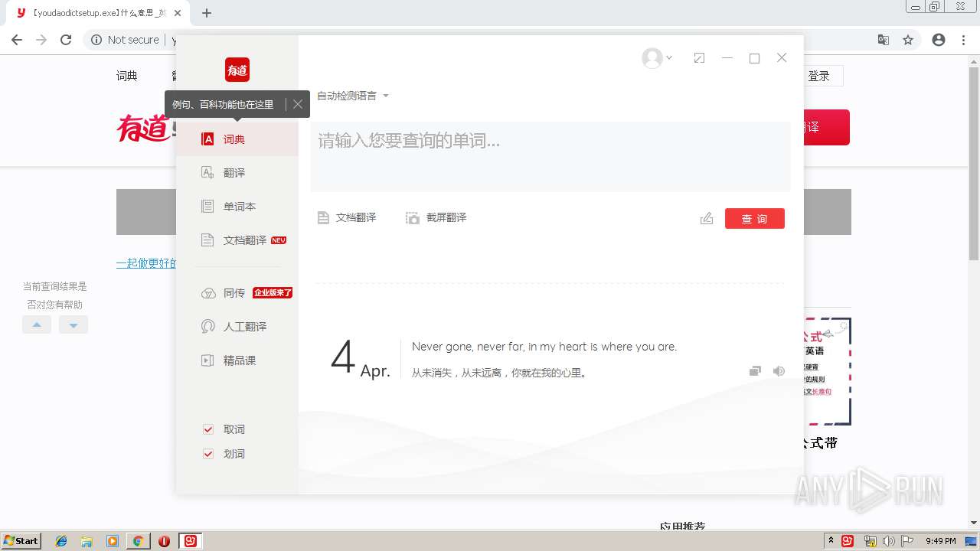This screenshot has width=980, height=551.
Task: Open Windows Media Player from the taskbar
Action: (113, 541)
